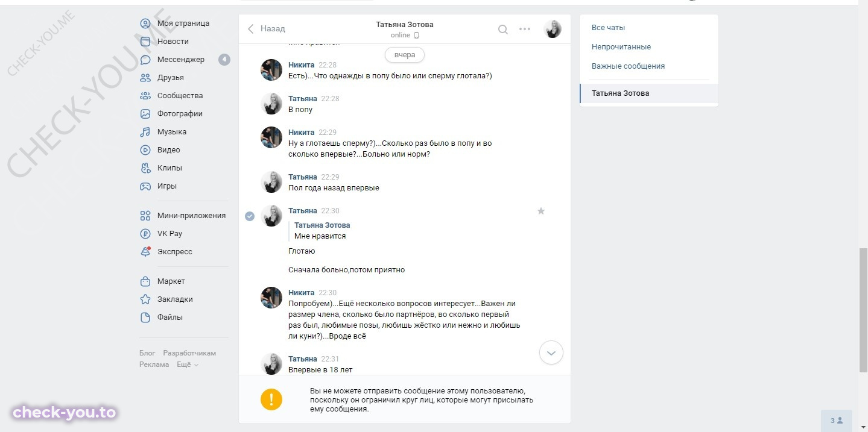Screen dimensions: 868x432
Task: Search within the conversation via magnifier
Action: pos(502,29)
